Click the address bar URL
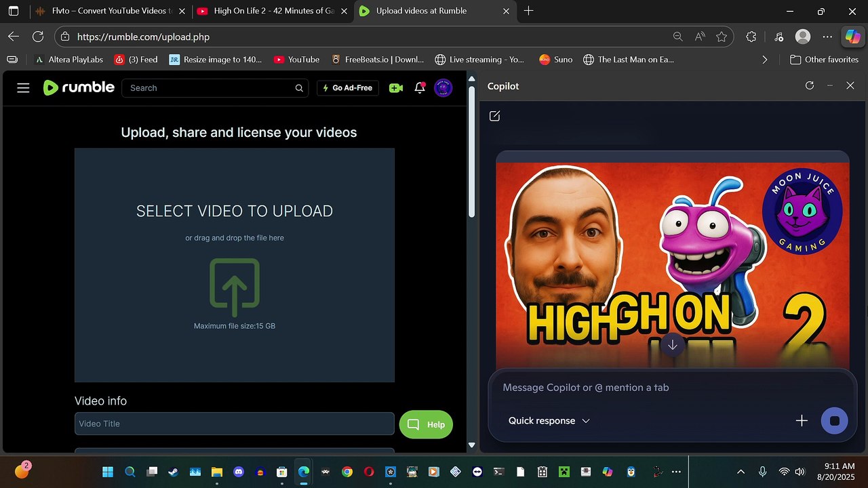The image size is (868, 488). coord(143,37)
